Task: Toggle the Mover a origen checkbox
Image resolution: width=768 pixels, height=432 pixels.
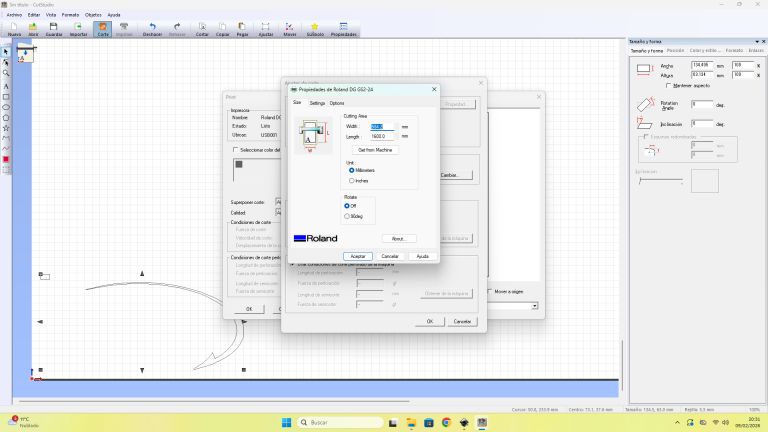Action: point(490,291)
